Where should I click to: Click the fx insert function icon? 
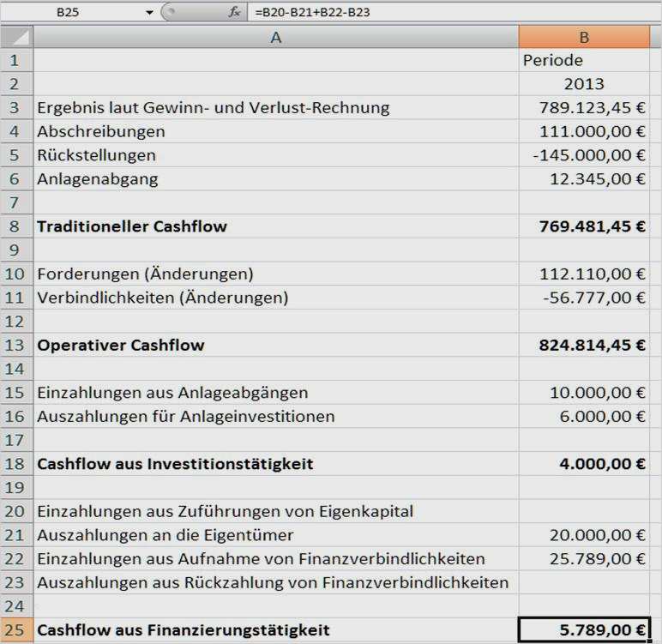pyautogui.click(x=234, y=12)
